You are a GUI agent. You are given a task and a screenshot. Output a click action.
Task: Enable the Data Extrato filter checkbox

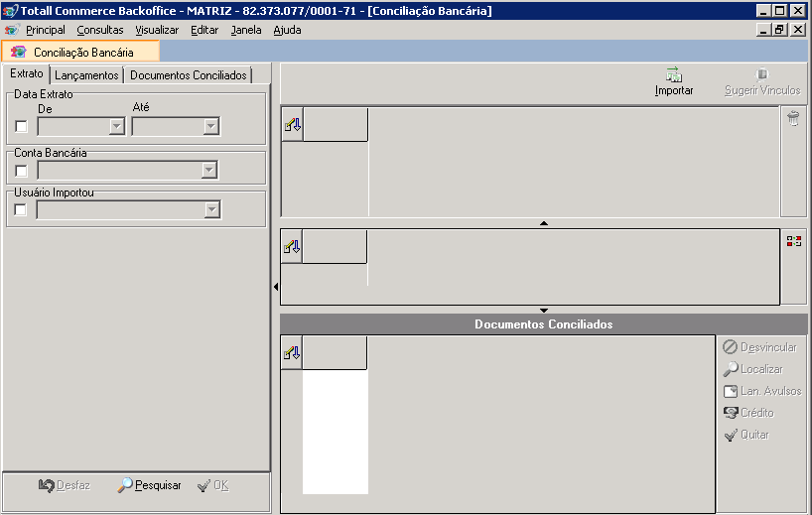pyautogui.click(x=21, y=126)
